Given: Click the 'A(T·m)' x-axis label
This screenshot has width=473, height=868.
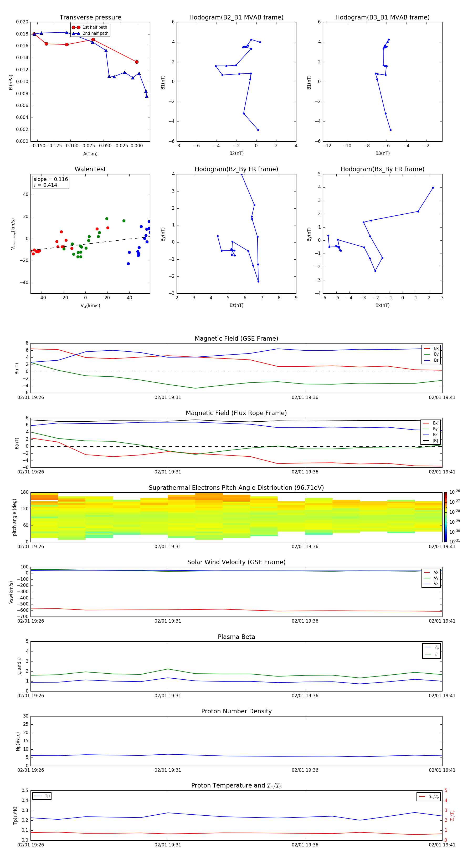Looking at the screenshot, I should 90,154.
